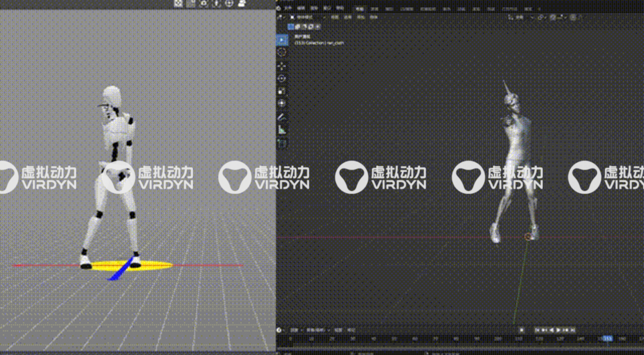Open the 物体 Object menu in viewport header
The width and height of the screenshot is (644, 355).
(x=374, y=17)
